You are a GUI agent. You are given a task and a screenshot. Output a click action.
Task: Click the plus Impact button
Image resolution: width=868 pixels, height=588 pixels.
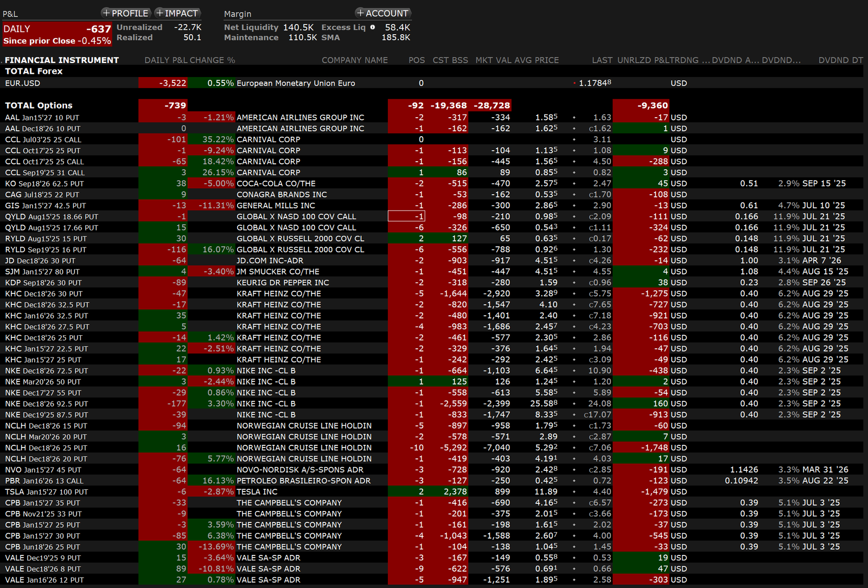coord(177,13)
